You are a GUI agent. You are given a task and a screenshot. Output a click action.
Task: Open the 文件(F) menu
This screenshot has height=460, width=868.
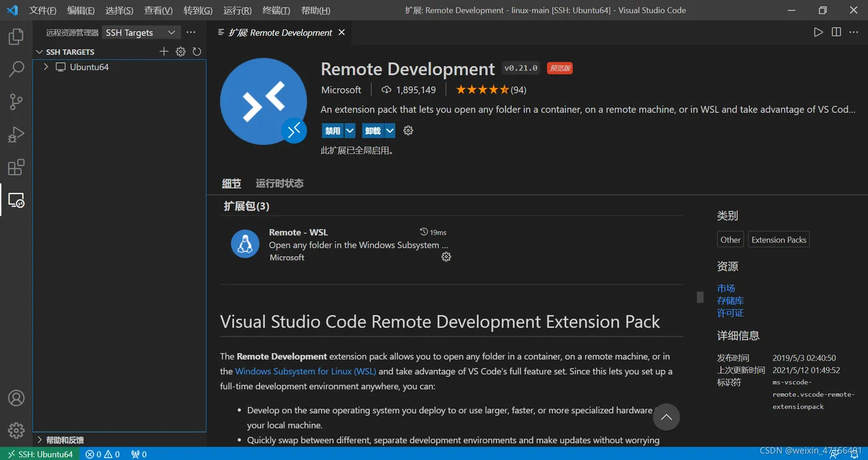pos(43,11)
